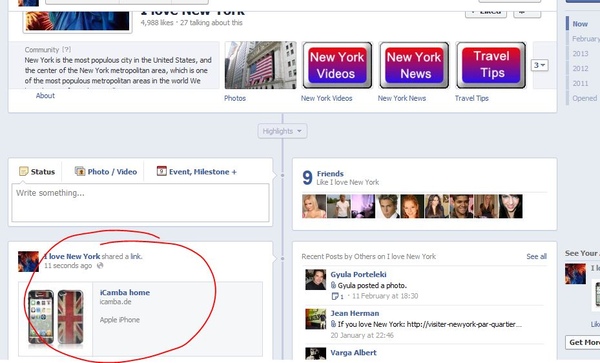The width and height of the screenshot is (600, 363).
Task: Click the Event calendar icon
Action: [161, 171]
